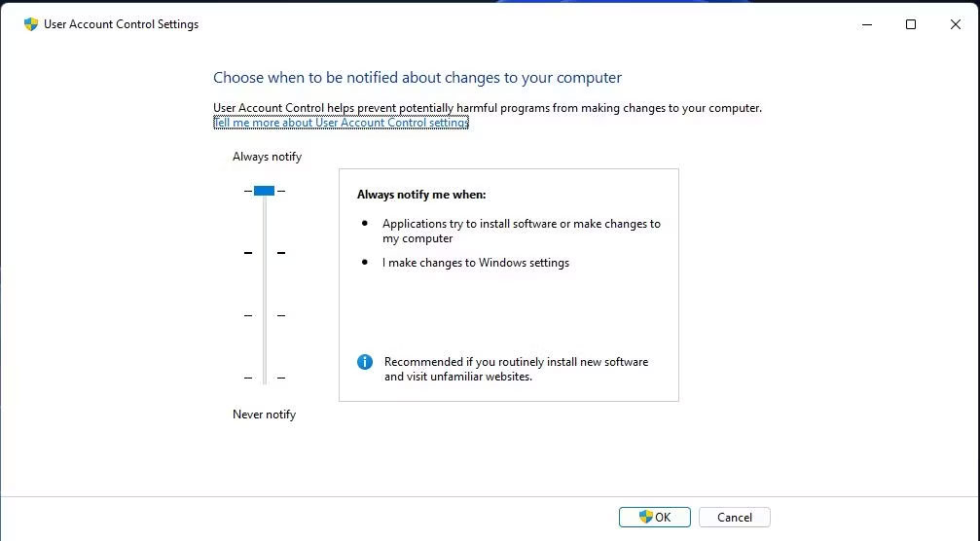980x541 pixels.
Task: Set slider to lowest Never notify tick
Action: click(x=265, y=378)
